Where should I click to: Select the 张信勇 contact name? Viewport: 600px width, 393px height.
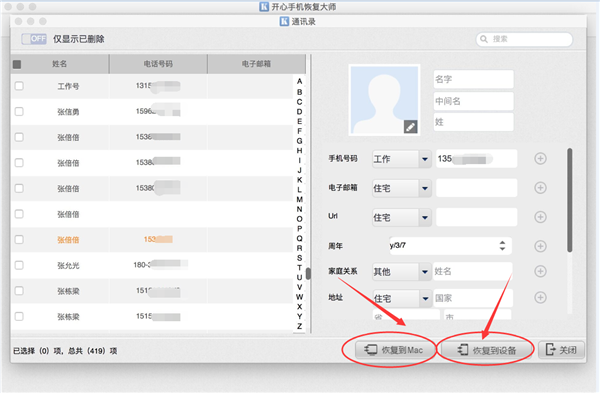tap(68, 112)
